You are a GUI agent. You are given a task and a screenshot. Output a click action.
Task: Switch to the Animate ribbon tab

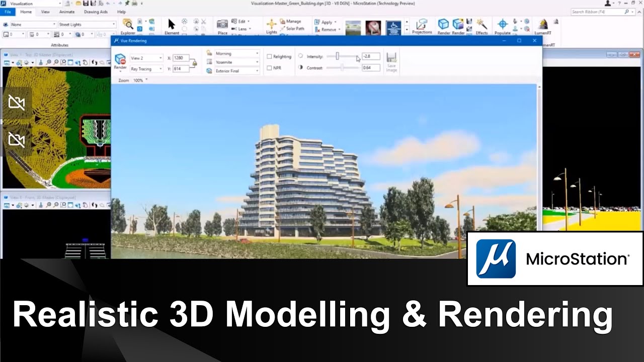[x=66, y=12]
